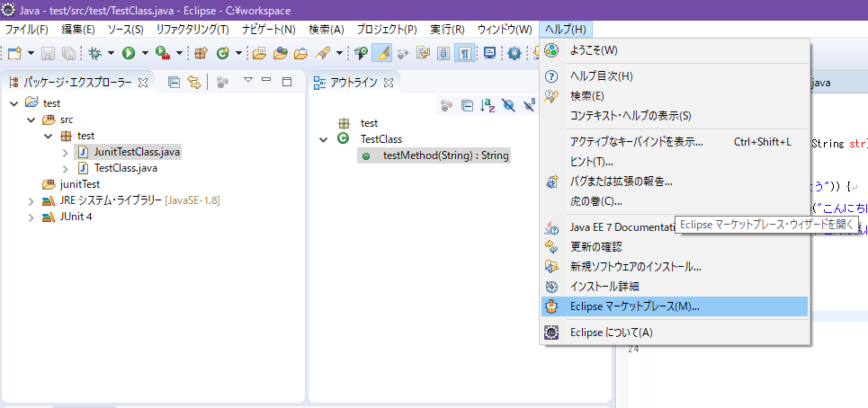Open Package Explorer view menu triangle
The image size is (868, 408).
click(248, 81)
